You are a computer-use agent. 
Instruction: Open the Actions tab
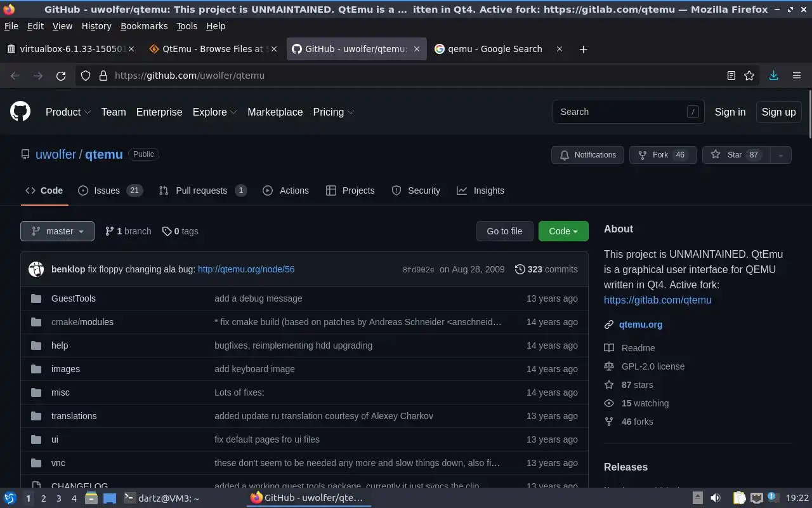(285, 190)
